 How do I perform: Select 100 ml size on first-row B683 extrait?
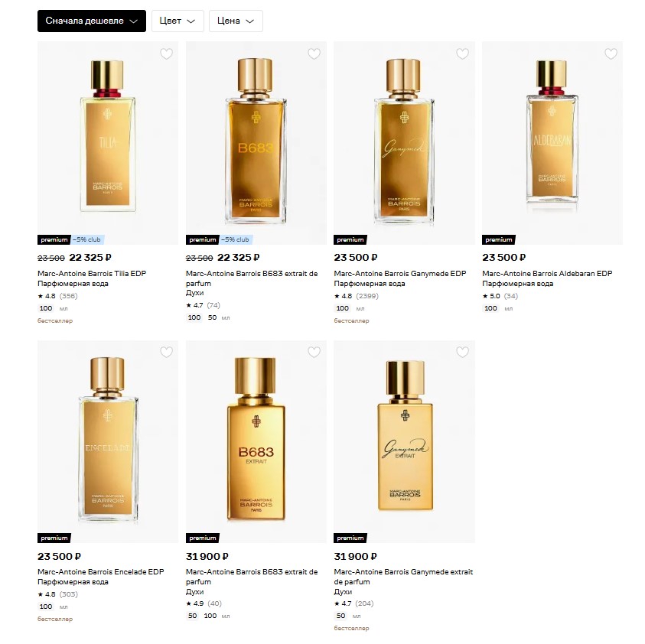click(194, 317)
